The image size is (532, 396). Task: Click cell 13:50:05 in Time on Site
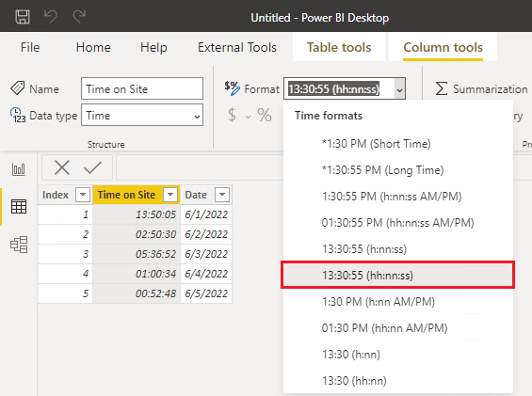coord(137,214)
